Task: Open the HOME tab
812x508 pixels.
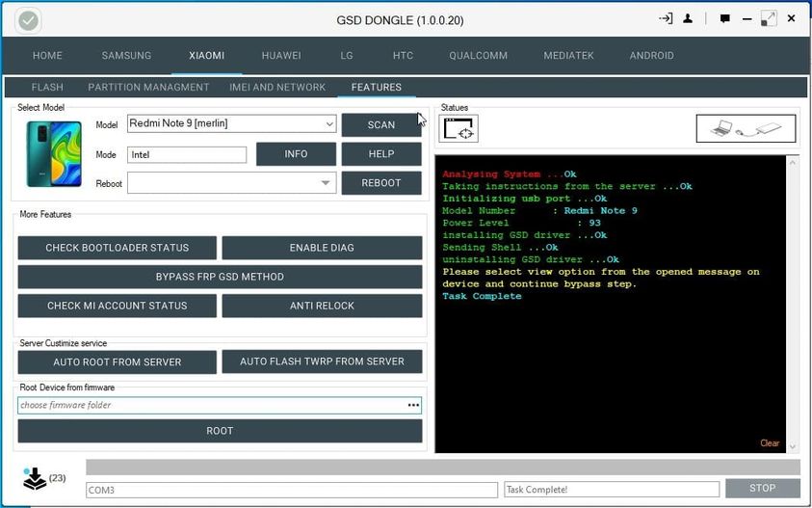Action: (x=47, y=56)
